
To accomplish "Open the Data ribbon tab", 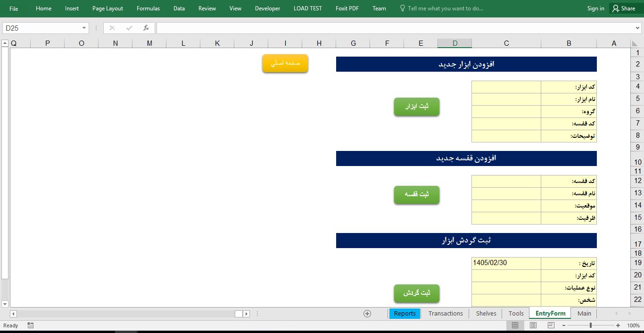I will click(x=179, y=8).
